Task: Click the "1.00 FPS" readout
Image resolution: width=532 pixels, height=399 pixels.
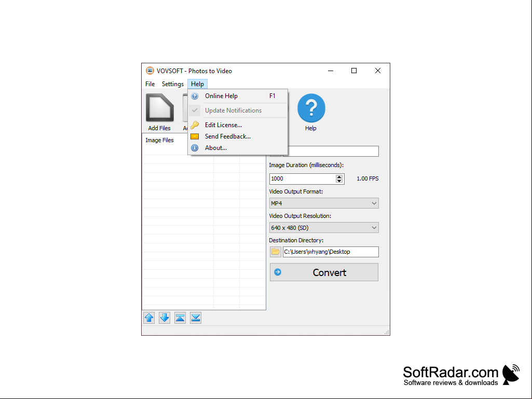Action: click(x=367, y=178)
